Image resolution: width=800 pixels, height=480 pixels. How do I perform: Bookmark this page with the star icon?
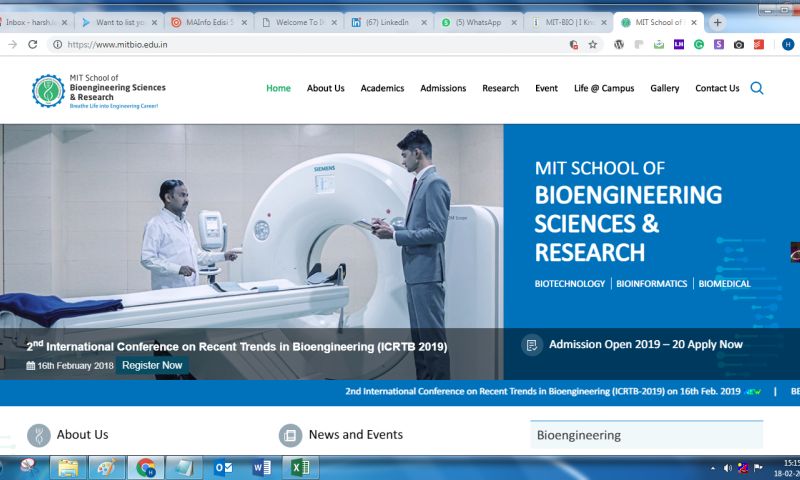point(592,45)
